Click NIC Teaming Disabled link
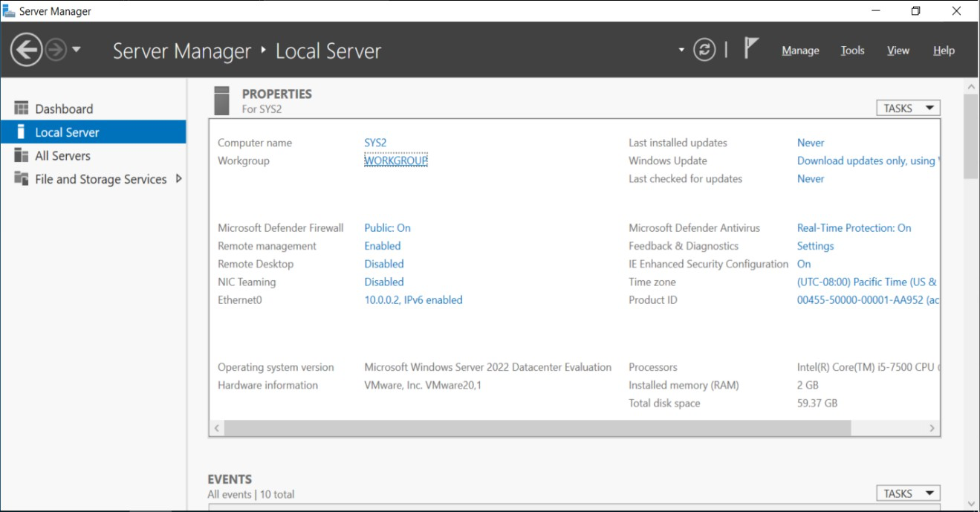The height and width of the screenshot is (512, 980). coord(384,282)
